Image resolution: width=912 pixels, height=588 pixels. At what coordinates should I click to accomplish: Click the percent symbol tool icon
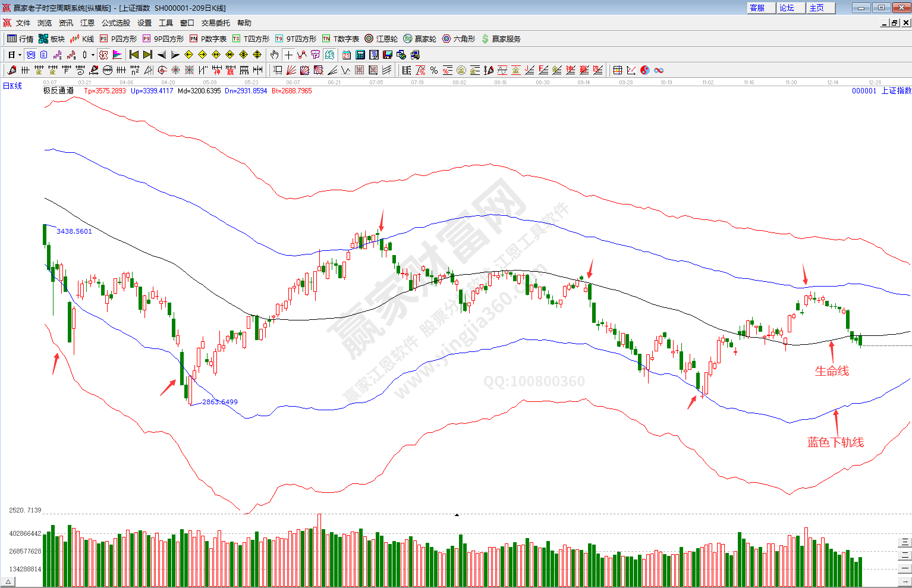[434, 70]
